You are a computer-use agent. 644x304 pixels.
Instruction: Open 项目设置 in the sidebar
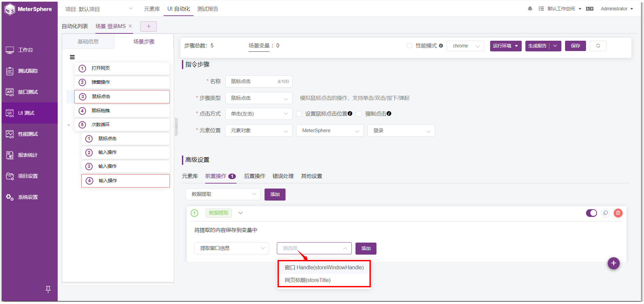click(x=29, y=176)
